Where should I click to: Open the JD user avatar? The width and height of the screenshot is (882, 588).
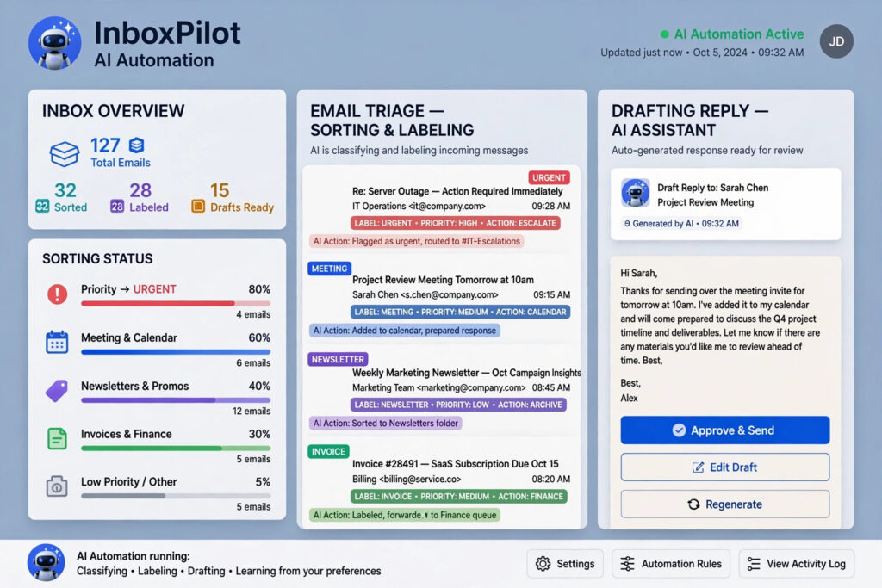835,41
